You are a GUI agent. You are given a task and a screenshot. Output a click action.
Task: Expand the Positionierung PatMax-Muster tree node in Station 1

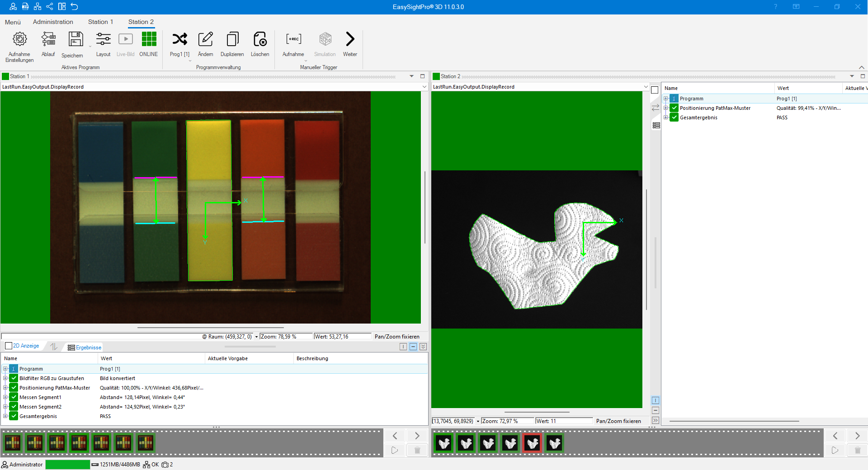coord(5,388)
